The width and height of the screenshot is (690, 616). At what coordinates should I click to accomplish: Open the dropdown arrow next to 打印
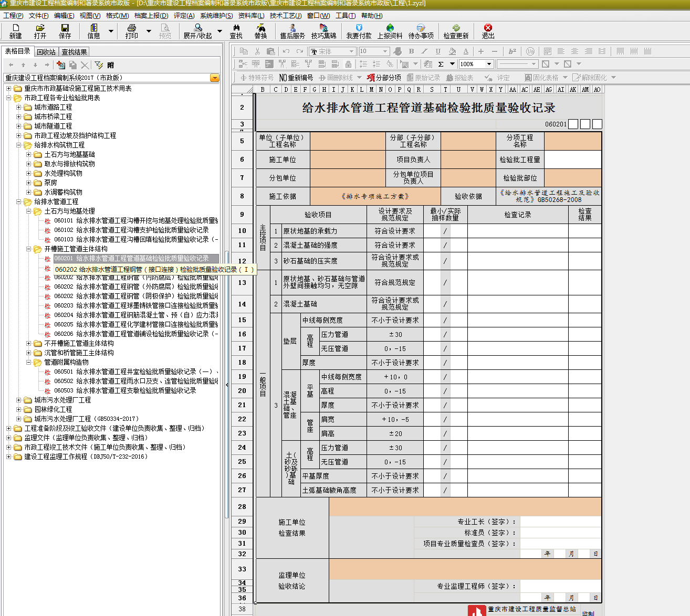click(x=149, y=31)
